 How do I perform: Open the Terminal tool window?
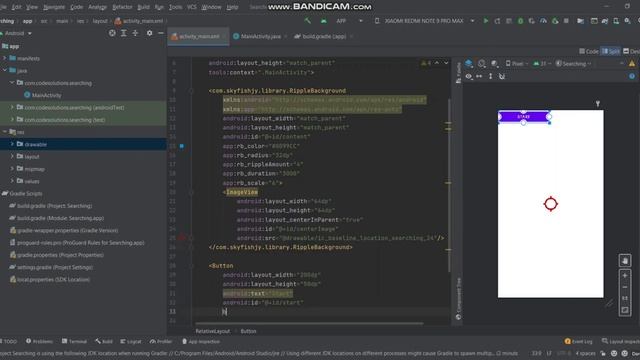(x=74, y=341)
